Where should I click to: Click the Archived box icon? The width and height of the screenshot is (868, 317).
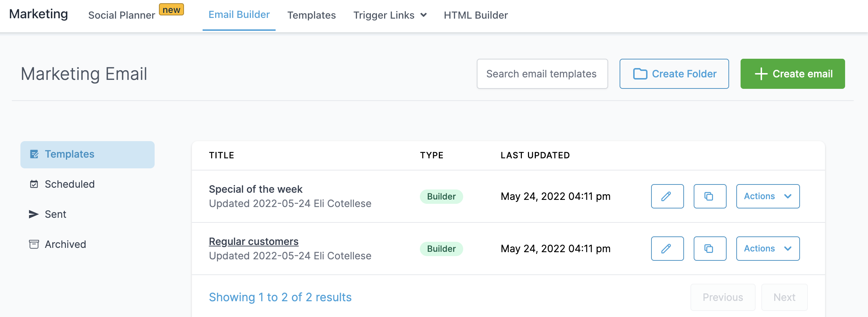(x=34, y=244)
